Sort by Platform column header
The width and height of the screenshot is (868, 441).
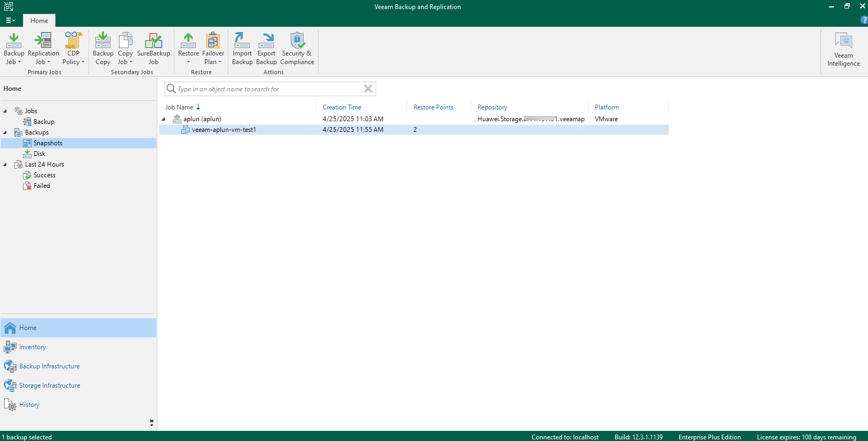pyautogui.click(x=607, y=107)
